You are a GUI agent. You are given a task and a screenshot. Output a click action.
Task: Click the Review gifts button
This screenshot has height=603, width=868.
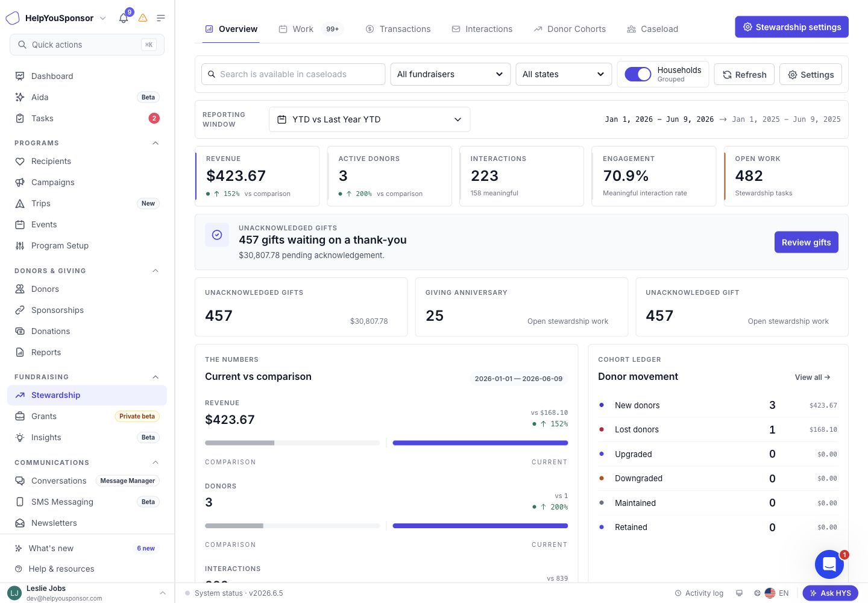[x=806, y=242]
